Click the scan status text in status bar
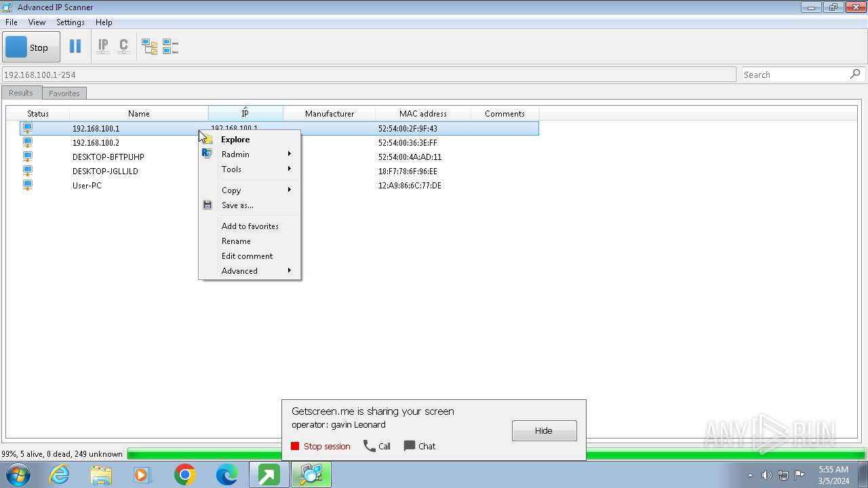Viewport: 868px width, 488px height. click(x=62, y=454)
